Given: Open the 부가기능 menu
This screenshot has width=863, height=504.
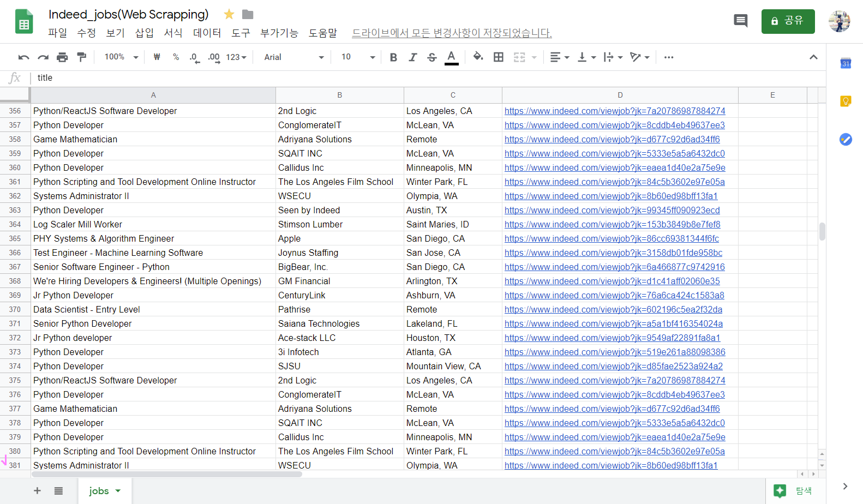Looking at the screenshot, I should pyautogui.click(x=279, y=33).
